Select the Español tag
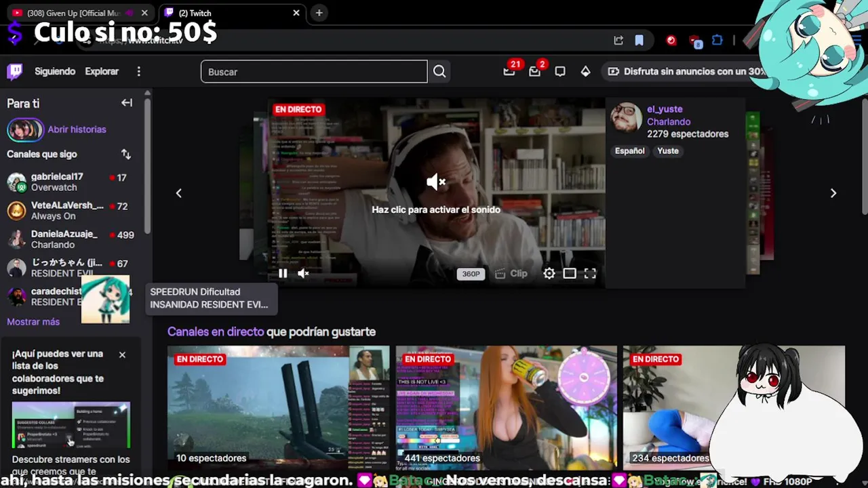 [629, 151]
